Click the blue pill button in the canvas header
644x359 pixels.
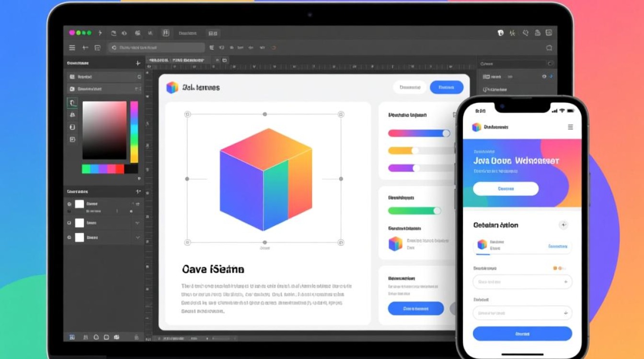pos(446,87)
